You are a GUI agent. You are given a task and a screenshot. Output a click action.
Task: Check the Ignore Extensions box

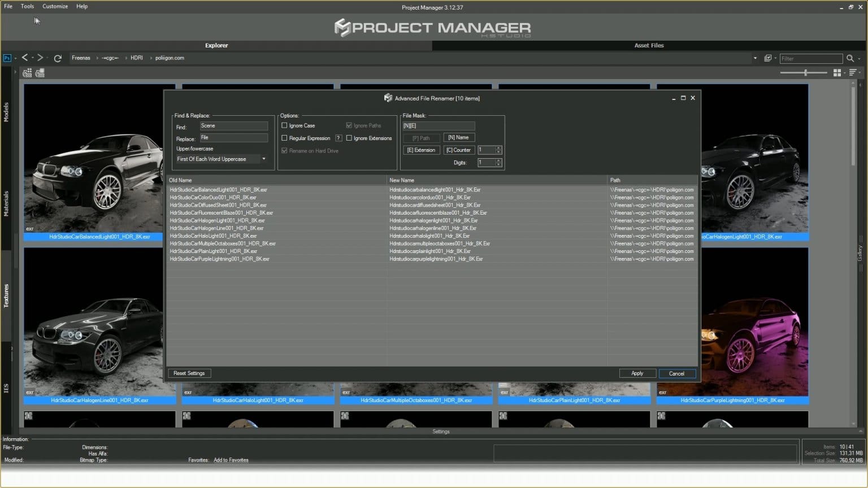(x=349, y=138)
